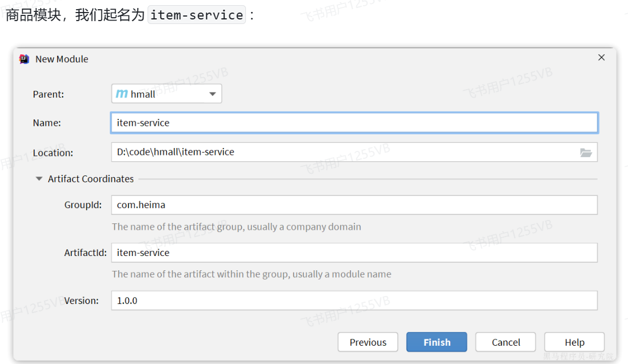628x364 pixels.
Task: Open Help for the dialog
Action: 574,342
